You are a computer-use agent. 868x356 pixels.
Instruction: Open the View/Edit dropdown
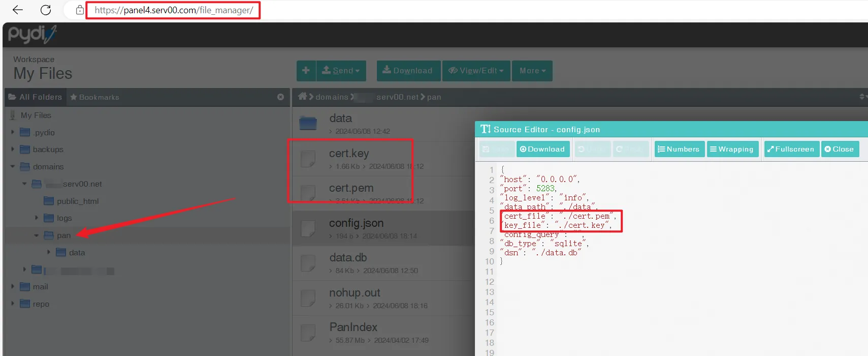click(x=476, y=71)
